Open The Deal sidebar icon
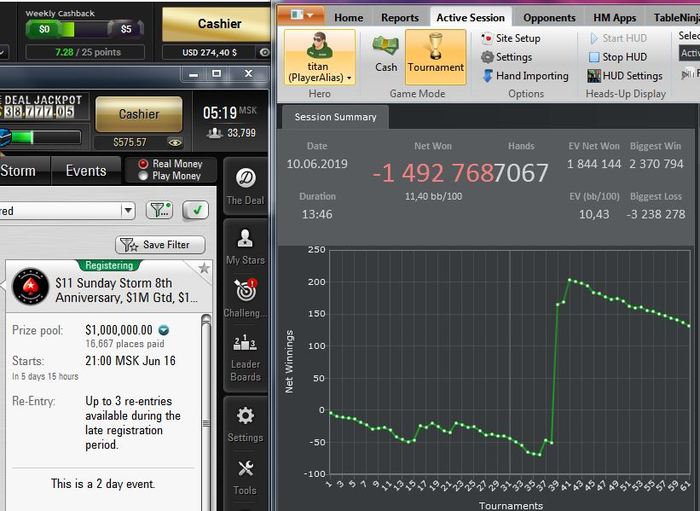 [x=245, y=186]
